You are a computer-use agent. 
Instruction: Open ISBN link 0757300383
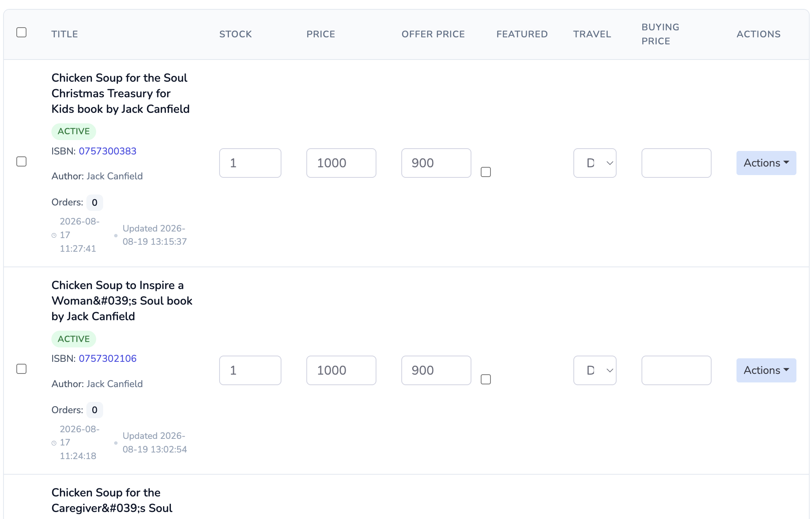[x=107, y=151]
